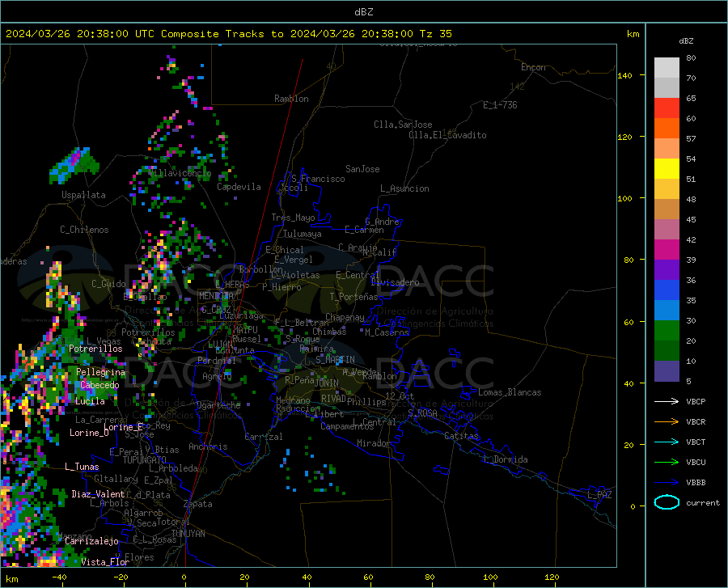This screenshot has height=588, width=728.
Task: Click the blue VBBB arrow legend icon
Action: 667,482
